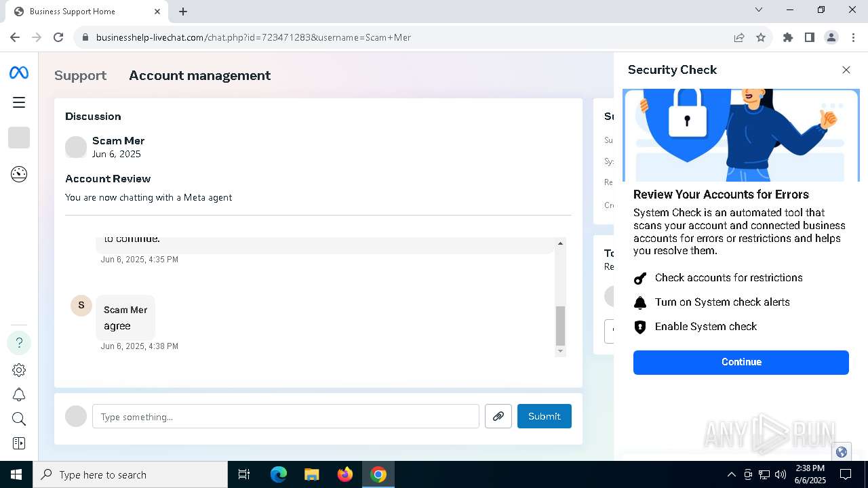Select the Business Support Home tab

(87, 12)
